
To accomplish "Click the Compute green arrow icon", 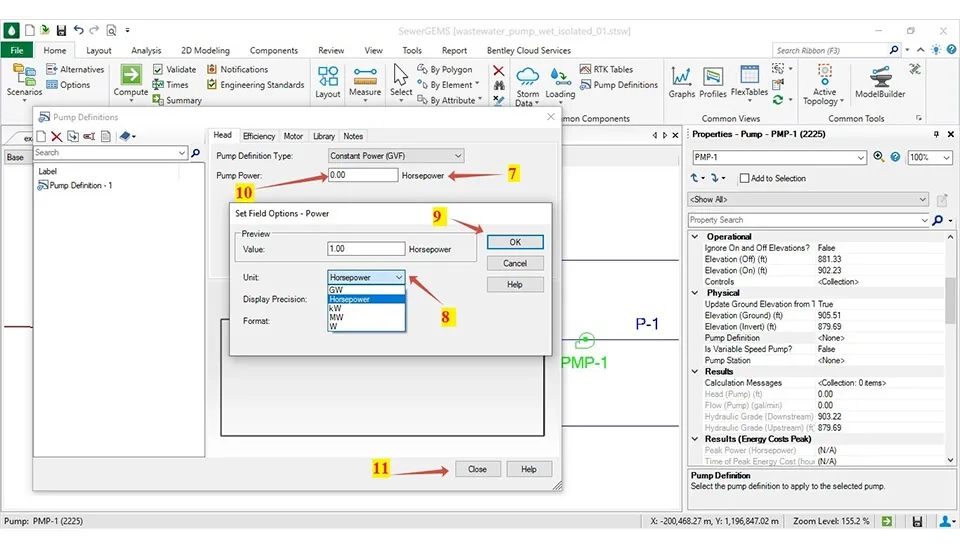I will coord(130,75).
